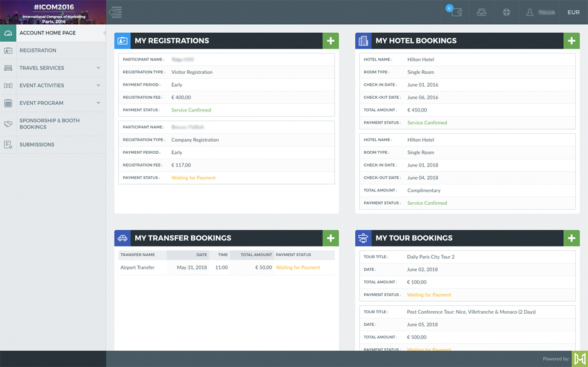Click the € 500,00 tour total amount

click(x=416, y=337)
